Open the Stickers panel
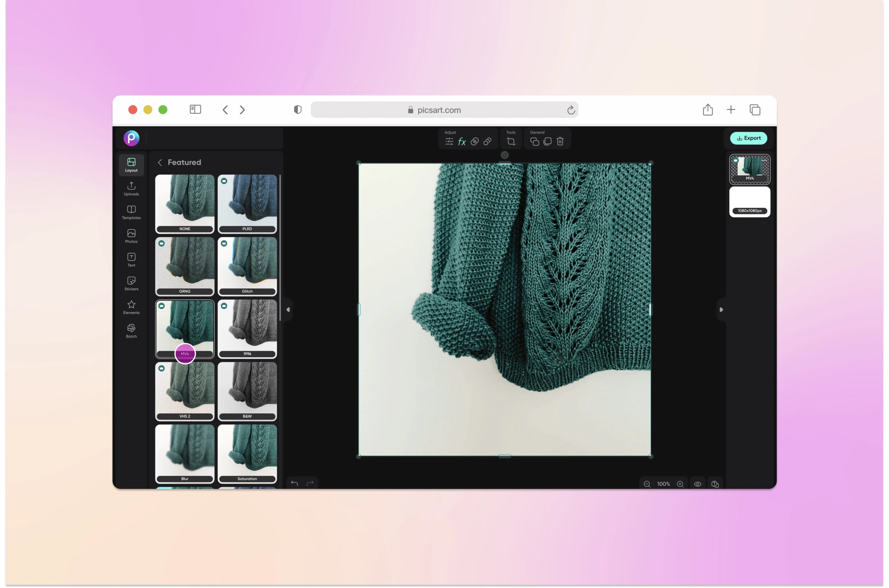The height and width of the screenshot is (588, 889). (x=131, y=283)
